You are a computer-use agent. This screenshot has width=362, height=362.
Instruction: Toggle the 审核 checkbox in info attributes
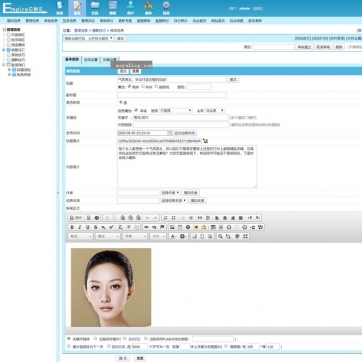click(x=136, y=110)
